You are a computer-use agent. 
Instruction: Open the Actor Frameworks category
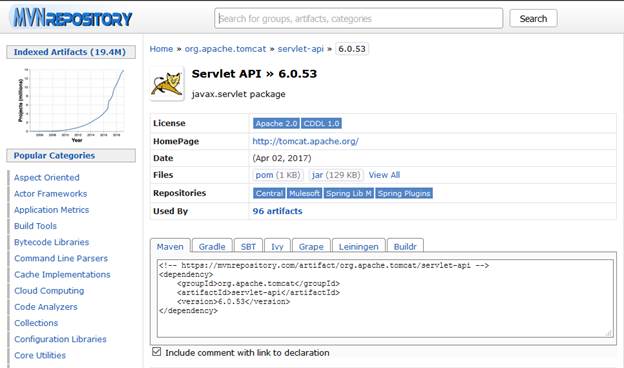(51, 194)
